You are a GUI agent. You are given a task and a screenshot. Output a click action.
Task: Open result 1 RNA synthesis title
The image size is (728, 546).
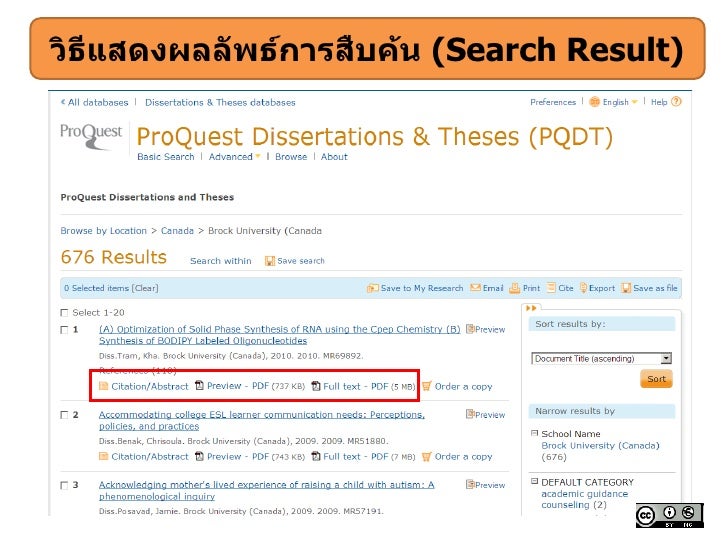(x=280, y=335)
